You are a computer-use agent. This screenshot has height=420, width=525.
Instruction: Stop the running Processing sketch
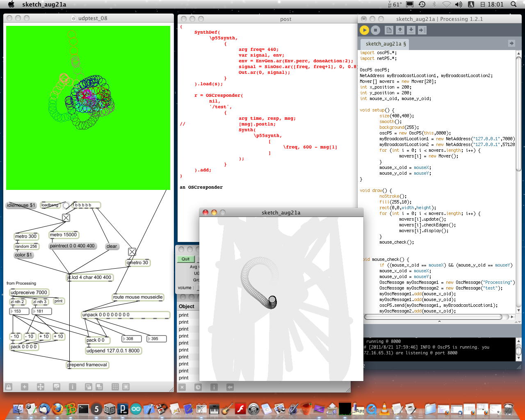[375, 30]
